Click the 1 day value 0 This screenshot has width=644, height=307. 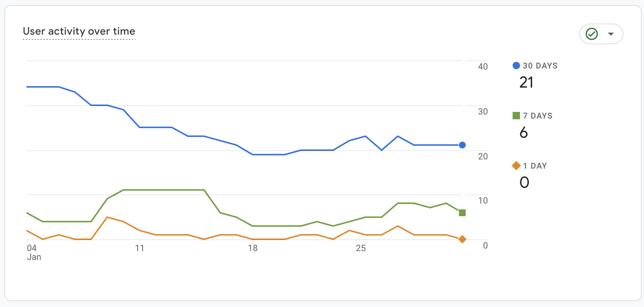click(524, 182)
